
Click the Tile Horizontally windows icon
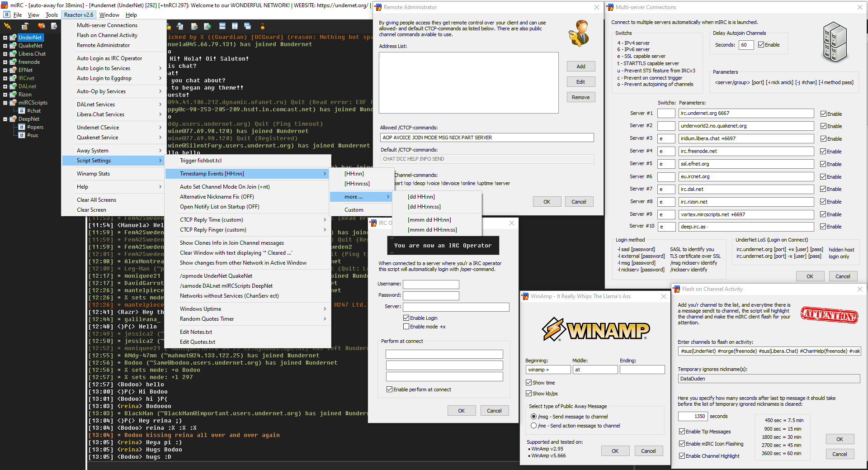(222, 26)
